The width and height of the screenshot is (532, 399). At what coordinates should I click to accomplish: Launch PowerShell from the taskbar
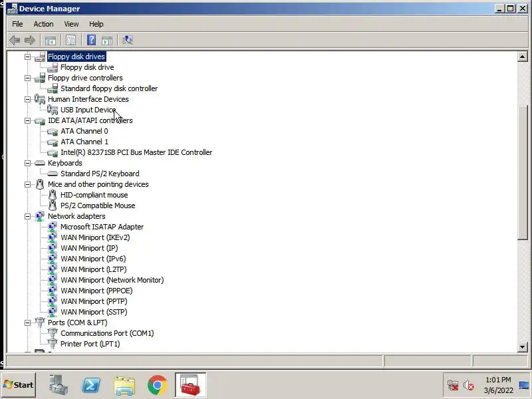[91, 385]
